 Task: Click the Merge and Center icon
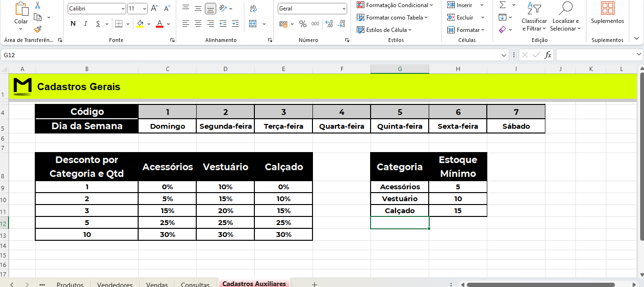point(253,23)
